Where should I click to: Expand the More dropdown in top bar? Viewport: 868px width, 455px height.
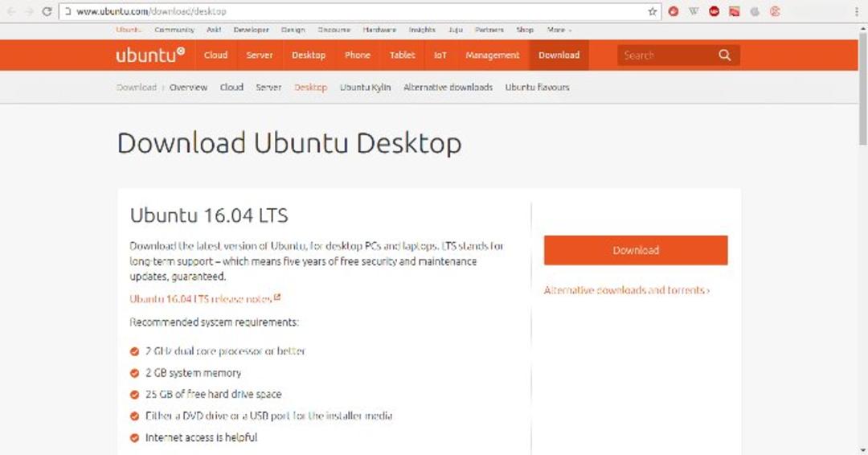(x=559, y=30)
